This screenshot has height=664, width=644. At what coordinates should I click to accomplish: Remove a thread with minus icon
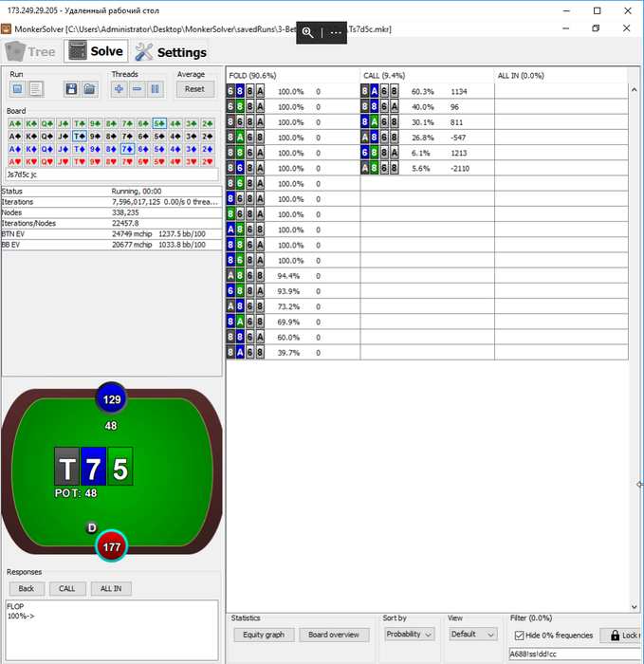138,89
